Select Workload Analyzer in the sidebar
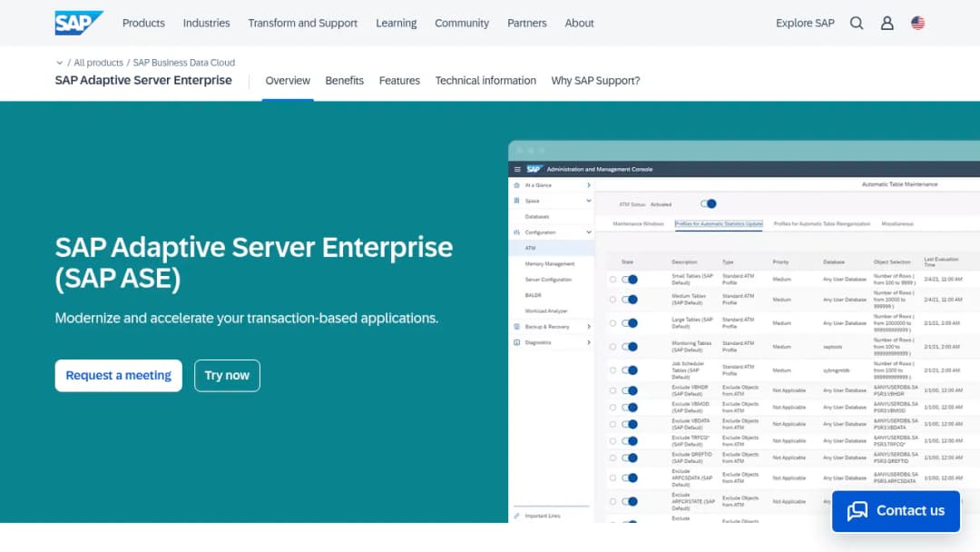 (546, 310)
